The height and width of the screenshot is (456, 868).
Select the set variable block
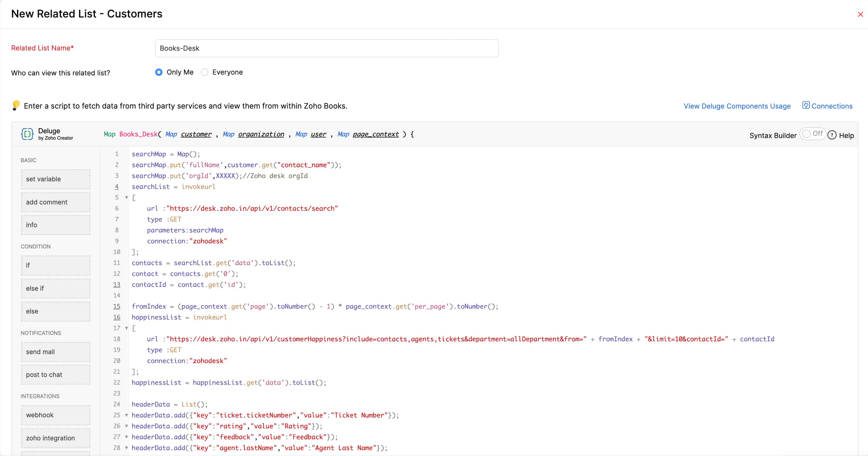(55, 179)
